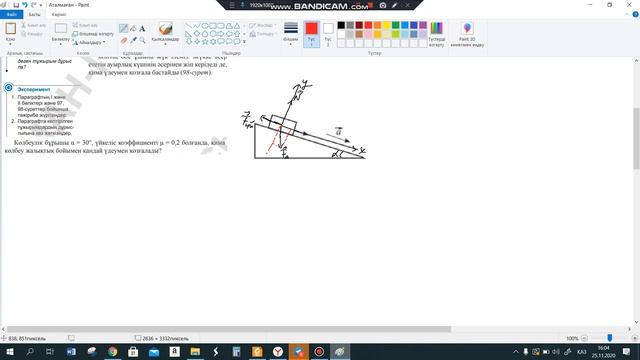640x360 pixels.
Task: Open Edit colors rainbow icon
Action: pos(436,28)
